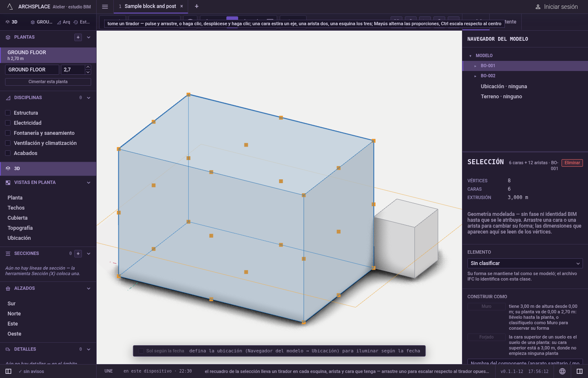The height and width of the screenshot is (378, 588).
Task: Toggle the Sol según la fecha checkbox
Action: tap(141, 351)
